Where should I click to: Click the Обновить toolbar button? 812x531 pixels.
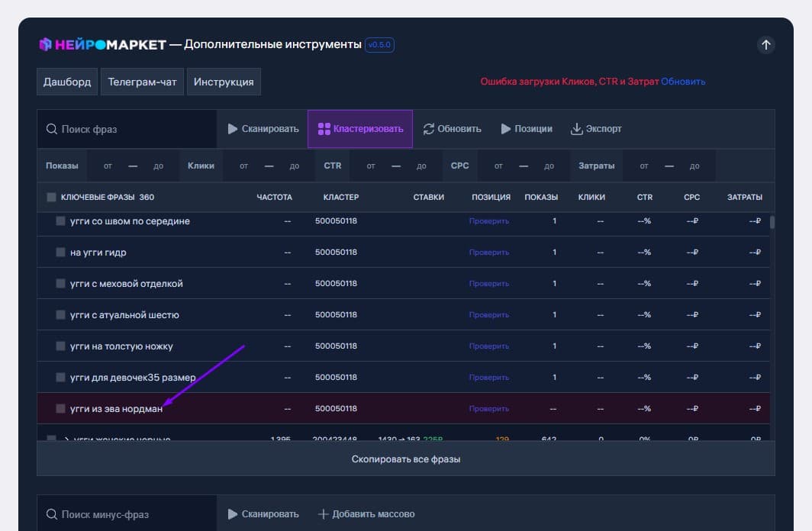(x=452, y=129)
